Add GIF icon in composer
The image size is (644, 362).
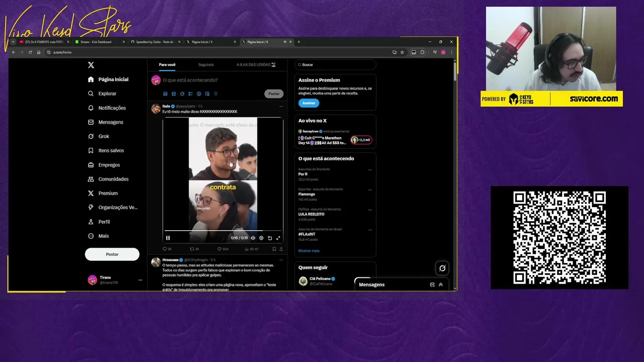coord(174,94)
